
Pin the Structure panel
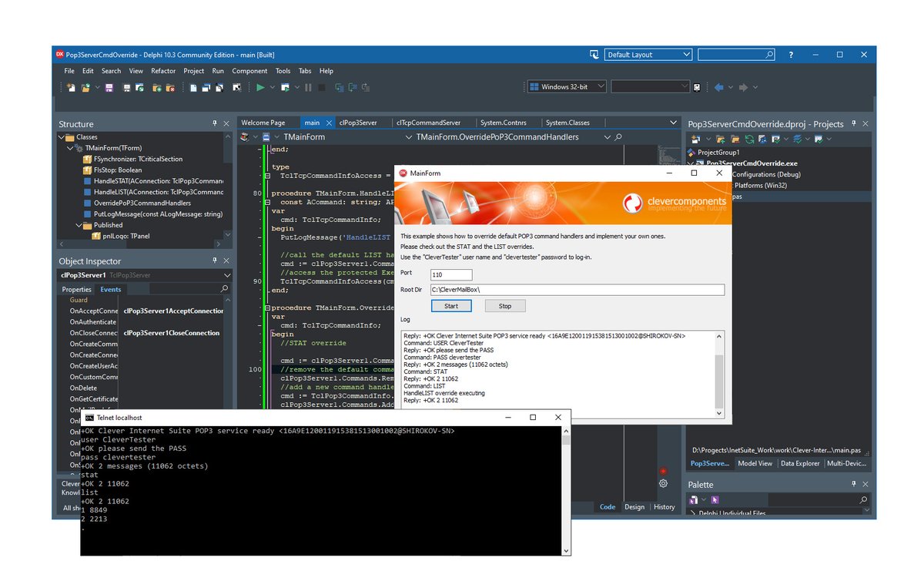click(215, 123)
